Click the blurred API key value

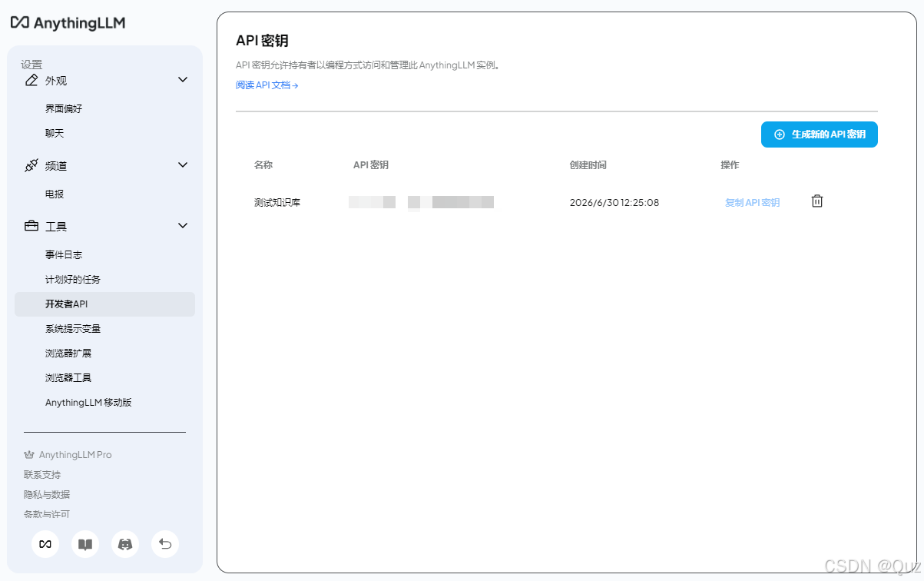421,203
